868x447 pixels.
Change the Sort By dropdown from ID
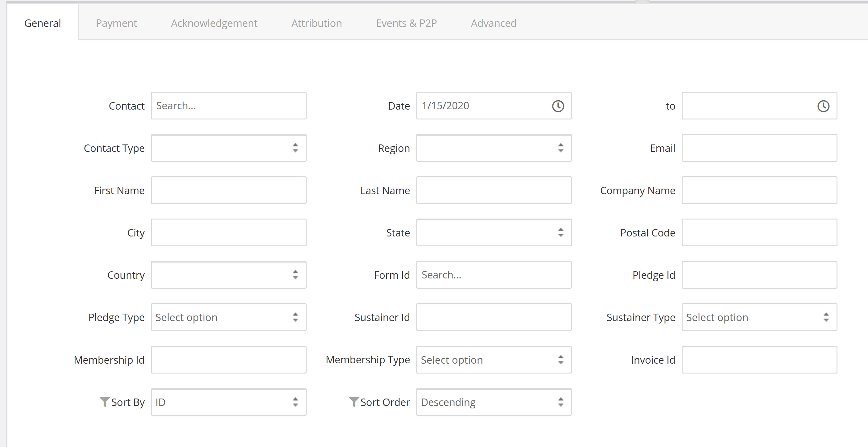[229, 402]
